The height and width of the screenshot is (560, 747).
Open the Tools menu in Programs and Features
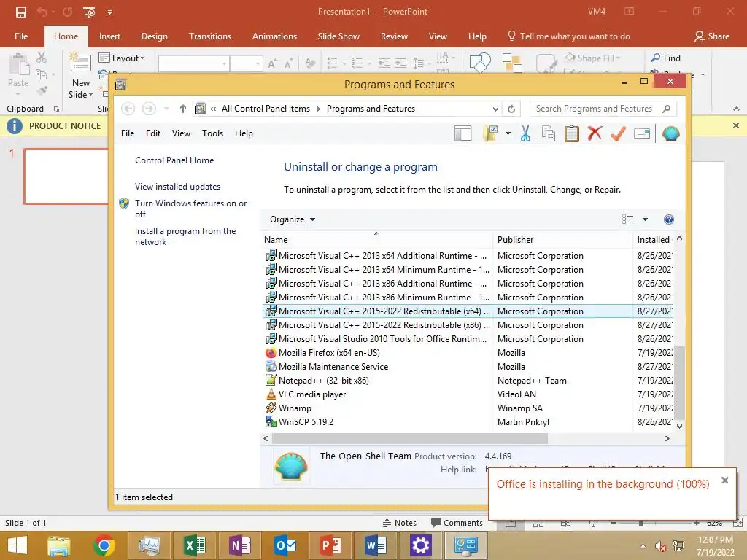tap(212, 134)
